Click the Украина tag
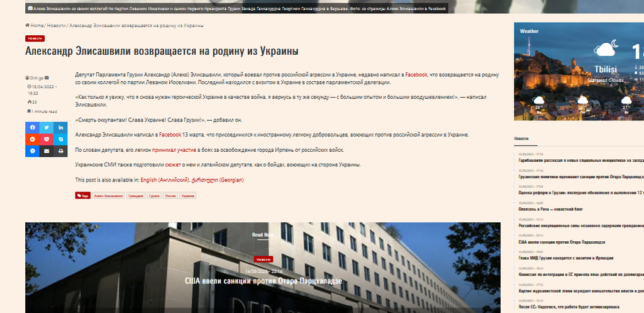 187,196
